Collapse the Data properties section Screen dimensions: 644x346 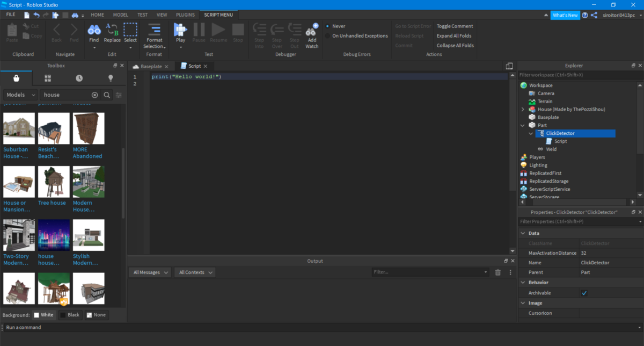[523, 234]
